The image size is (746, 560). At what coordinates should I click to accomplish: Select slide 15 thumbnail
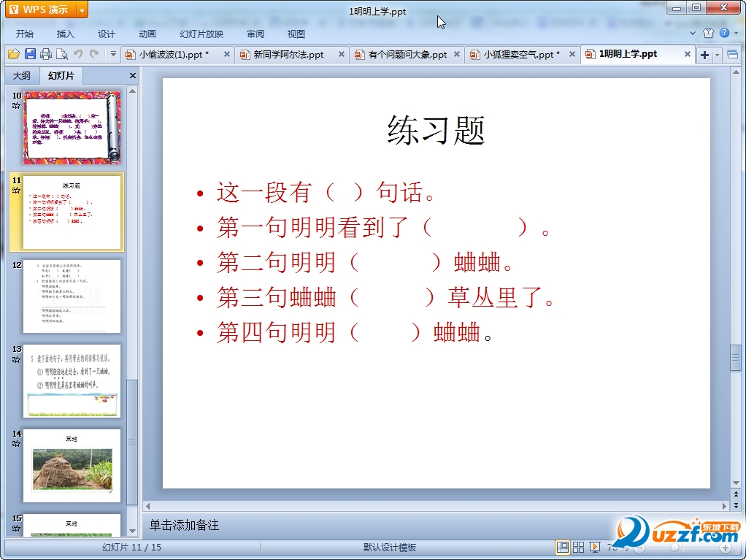click(x=72, y=525)
